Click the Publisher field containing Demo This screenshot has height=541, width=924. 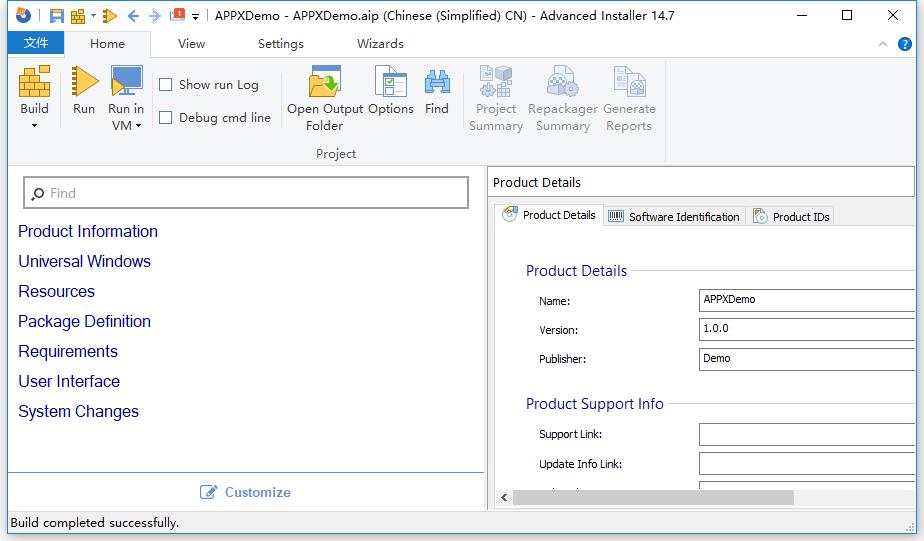(x=807, y=359)
